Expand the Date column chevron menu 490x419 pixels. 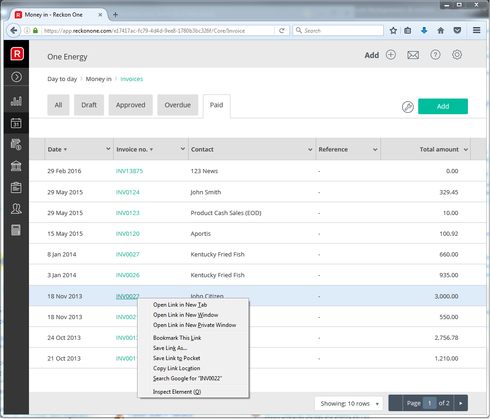point(108,149)
